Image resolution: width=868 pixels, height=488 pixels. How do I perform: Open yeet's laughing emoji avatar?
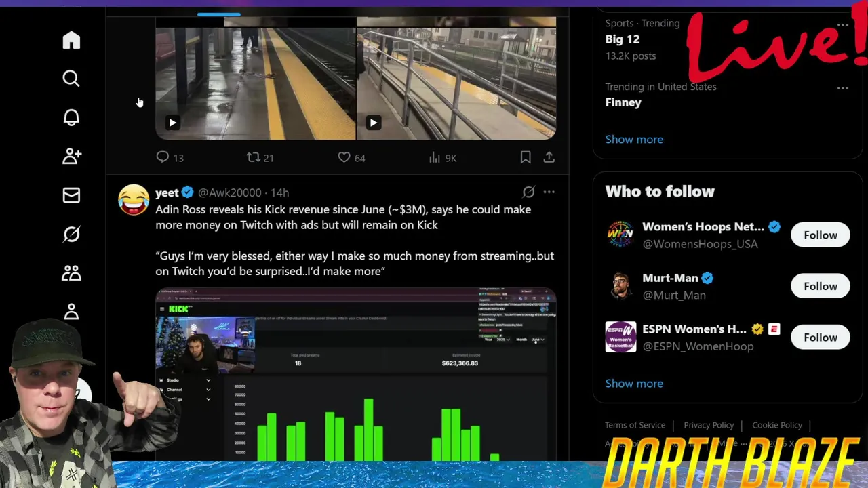coord(134,200)
